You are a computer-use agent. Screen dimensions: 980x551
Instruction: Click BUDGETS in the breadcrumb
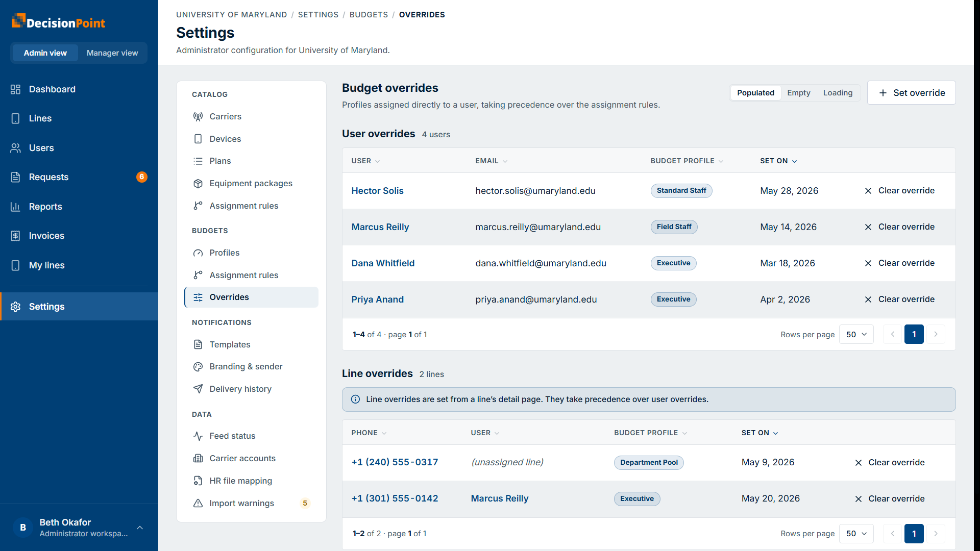coord(369,15)
